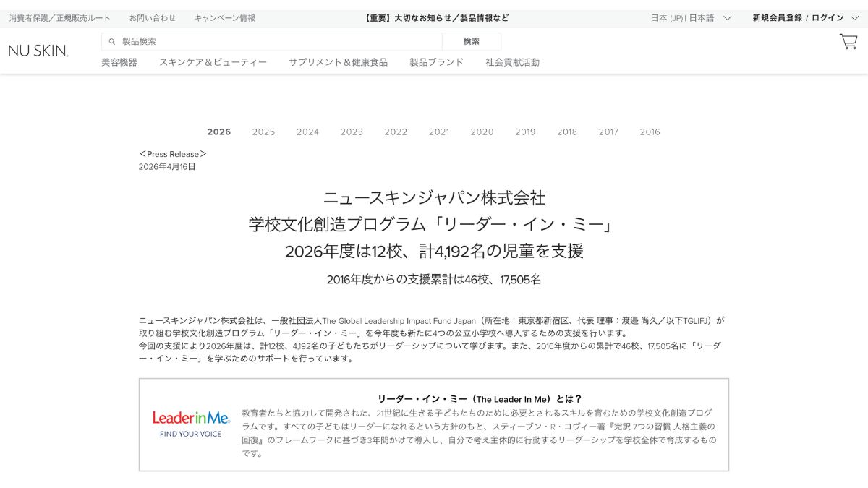The image size is (868, 488).
Task: Click the ログイン link
Action: pos(827,18)
